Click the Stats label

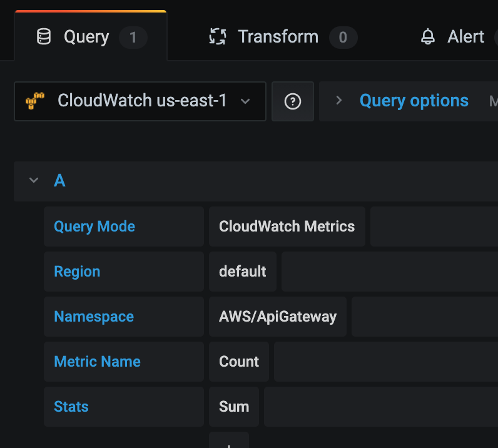point(71,407)
